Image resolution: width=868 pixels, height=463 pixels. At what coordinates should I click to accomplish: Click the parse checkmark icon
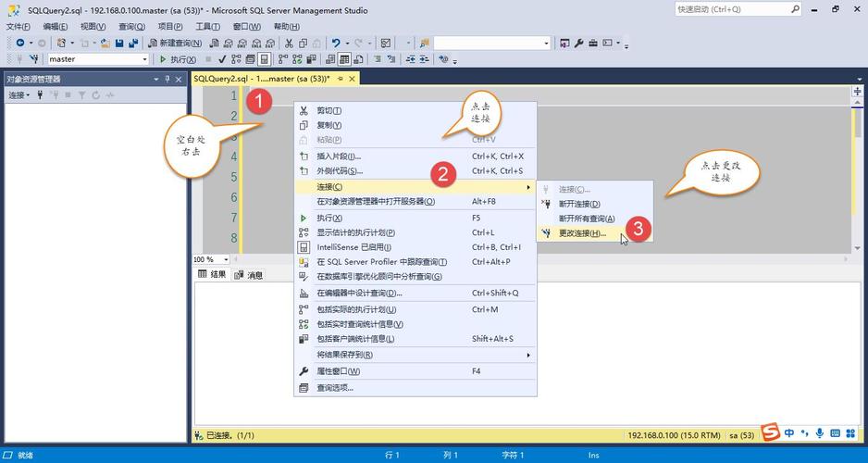(x=222, y=59)
